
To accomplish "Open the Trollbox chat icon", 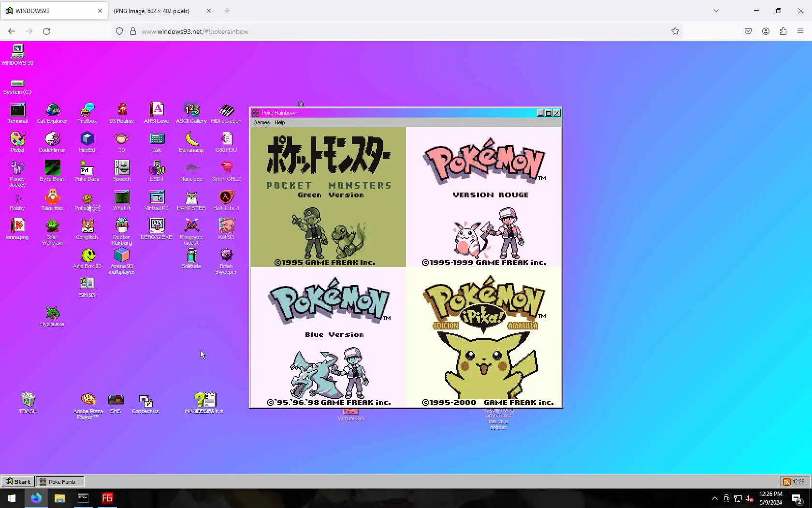I will tap(87, 114).
